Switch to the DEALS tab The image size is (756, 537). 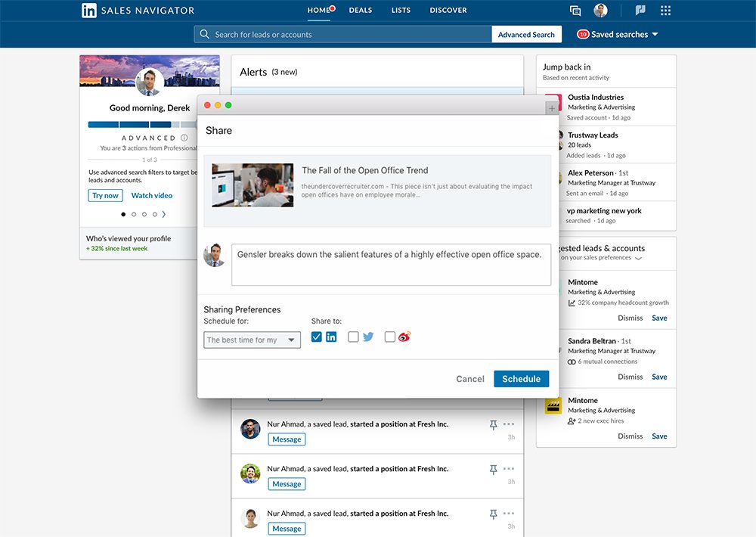[x=361, y=11]
